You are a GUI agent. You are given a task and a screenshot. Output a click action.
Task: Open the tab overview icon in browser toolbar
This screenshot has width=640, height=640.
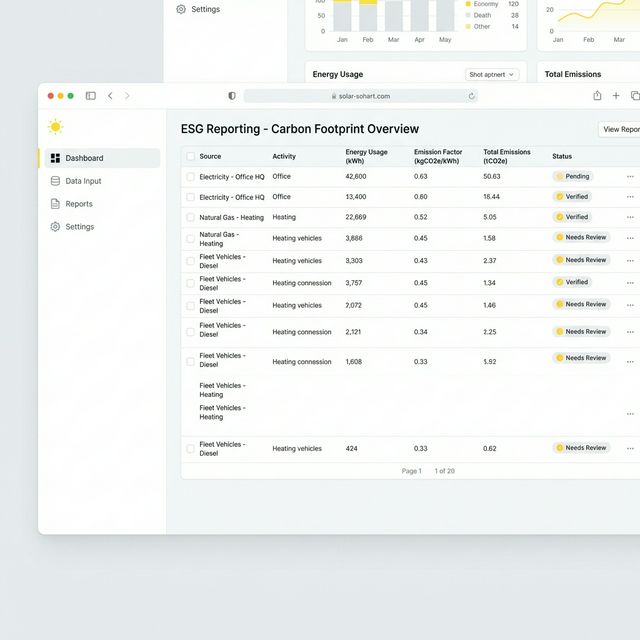coord(635,96)
